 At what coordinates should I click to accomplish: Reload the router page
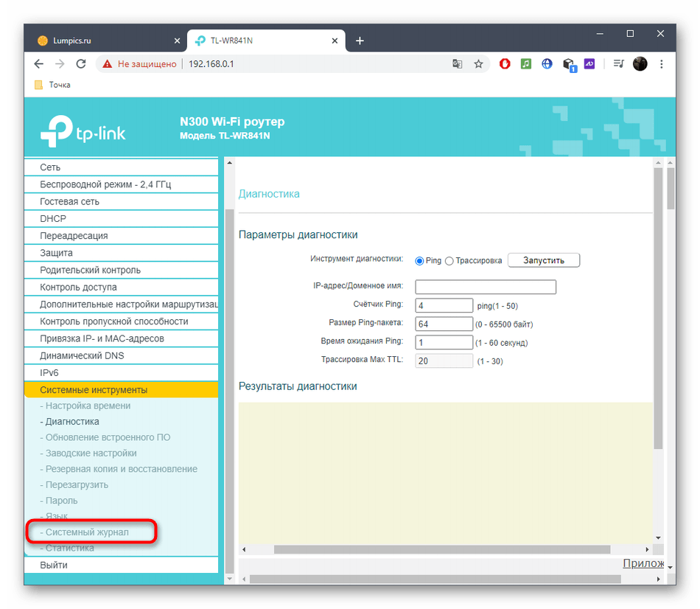pyautogui.click(x=81, y=64)
